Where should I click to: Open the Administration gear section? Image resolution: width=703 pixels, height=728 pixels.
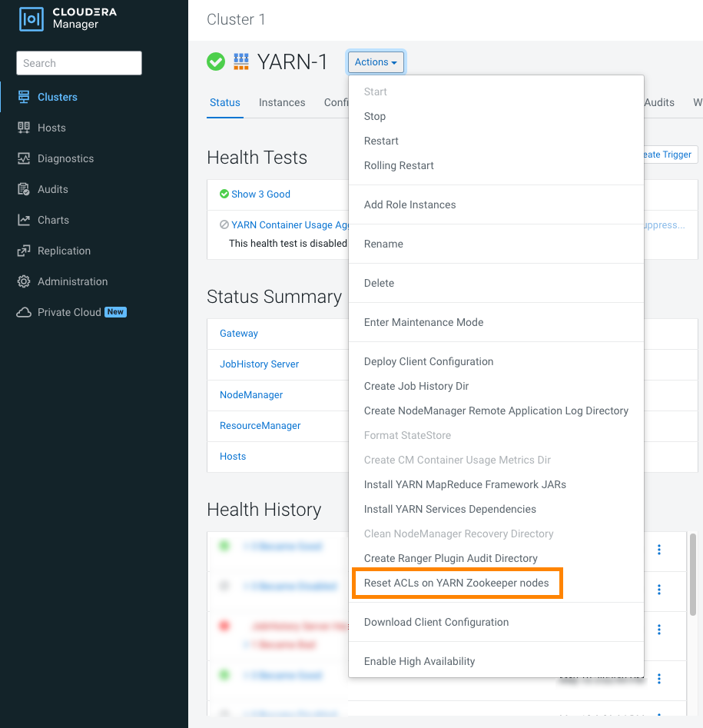pos(72,281)
